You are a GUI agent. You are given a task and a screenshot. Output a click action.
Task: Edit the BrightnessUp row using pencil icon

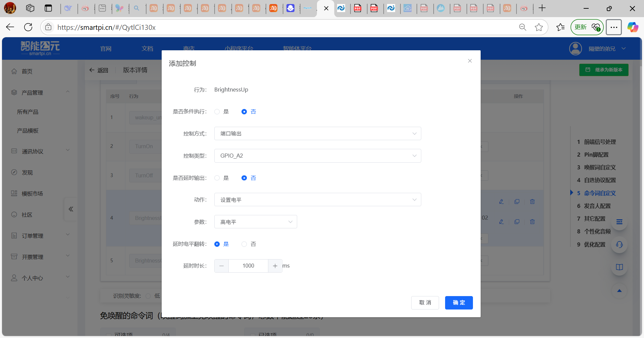click(501, 221)
